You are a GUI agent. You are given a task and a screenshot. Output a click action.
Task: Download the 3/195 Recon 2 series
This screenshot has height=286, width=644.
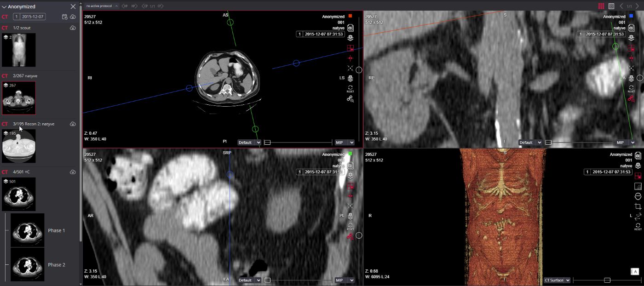click(73, 124)
